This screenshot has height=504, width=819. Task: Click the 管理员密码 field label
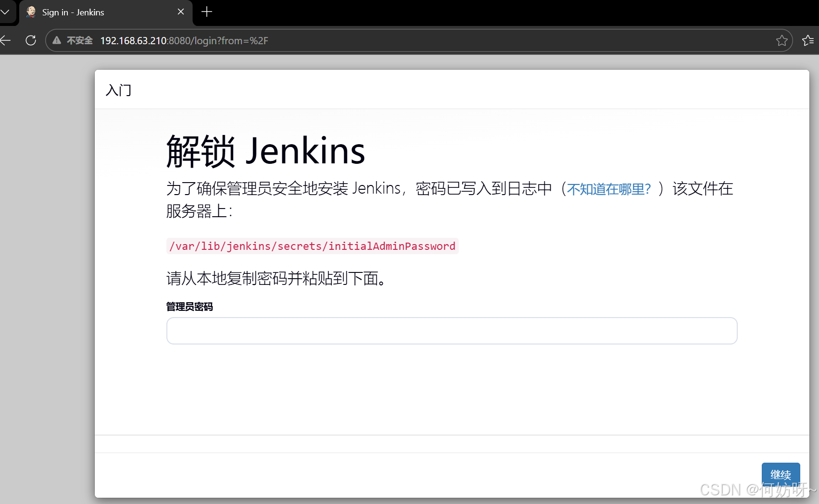coord(189,307)
